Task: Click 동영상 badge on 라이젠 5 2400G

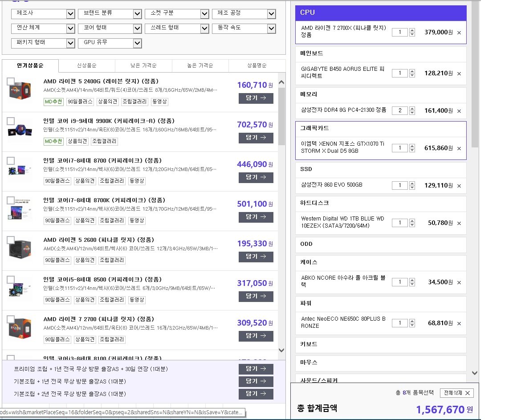Action: tap(159, 102)
